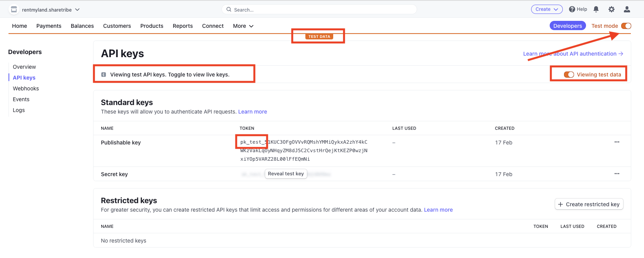
Task: Click the Reveal test key button
Action: coord(286,174)
